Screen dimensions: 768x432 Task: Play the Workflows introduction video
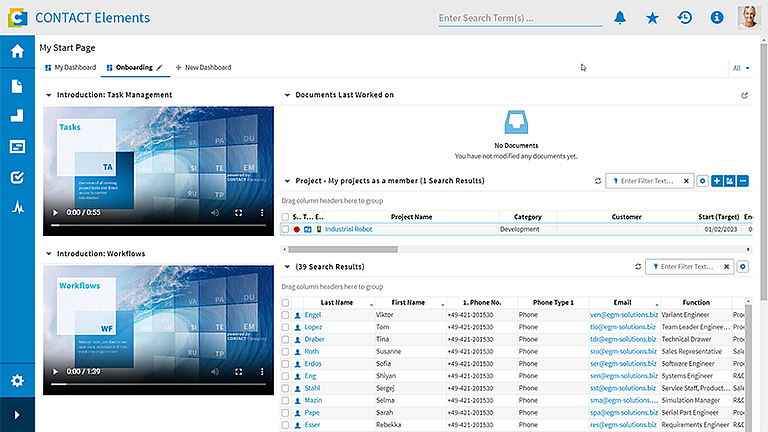point(55,372)
